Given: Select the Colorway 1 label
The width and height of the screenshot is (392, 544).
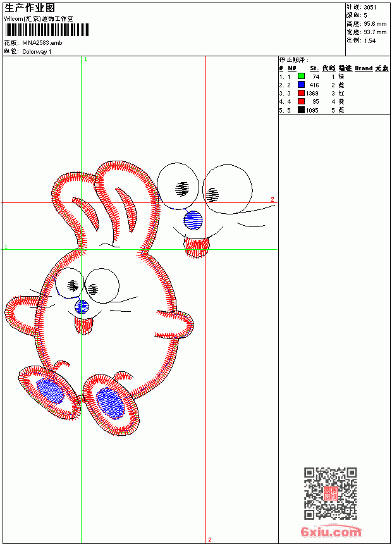Looking at the screenshot, I should click(x=37, y=52).
